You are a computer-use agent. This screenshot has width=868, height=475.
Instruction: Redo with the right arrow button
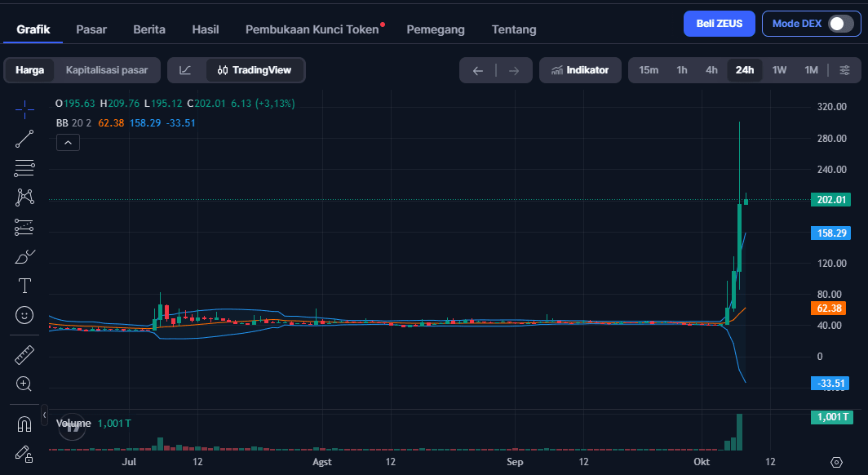(514, 71)
